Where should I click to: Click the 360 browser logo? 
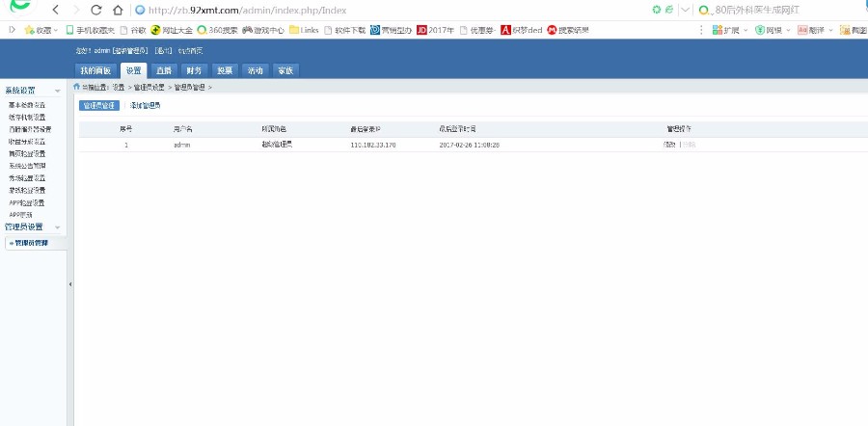point(20,6)
